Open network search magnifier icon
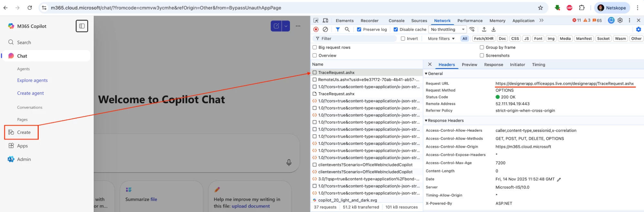 point(347,29)
